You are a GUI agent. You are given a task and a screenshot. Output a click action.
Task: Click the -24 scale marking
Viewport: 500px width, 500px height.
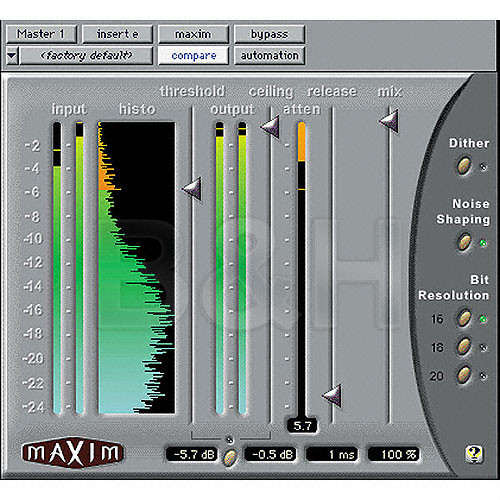tap(33, 407)
